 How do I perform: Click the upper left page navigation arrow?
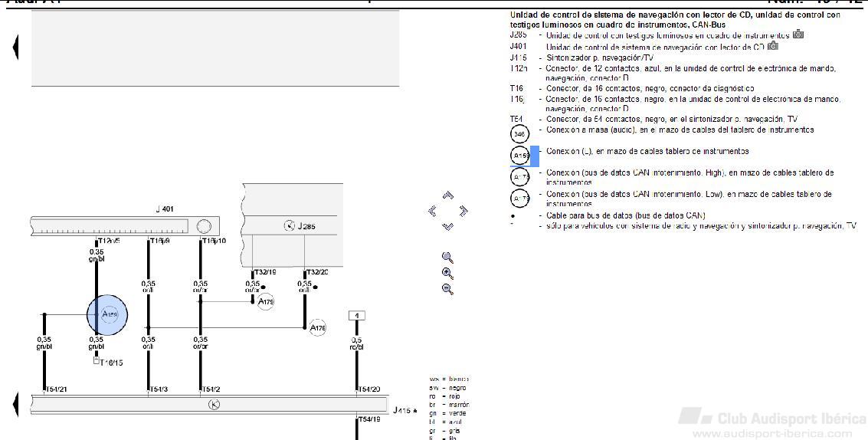pos(15,47)
